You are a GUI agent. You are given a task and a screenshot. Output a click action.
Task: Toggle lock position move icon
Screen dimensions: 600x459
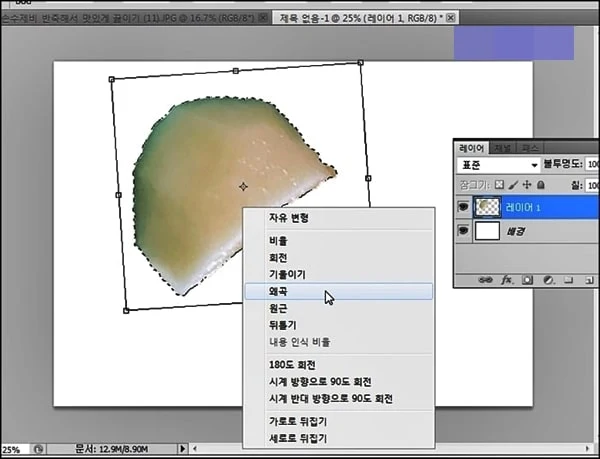[x=527, y=185]
